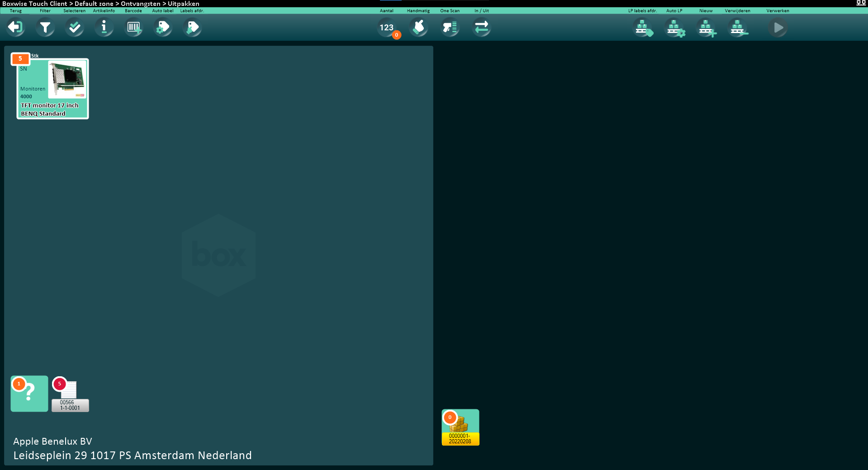Create a new pallet with Nieuw
The width and height of the screenshot is (868, 470).
[706, 28]
